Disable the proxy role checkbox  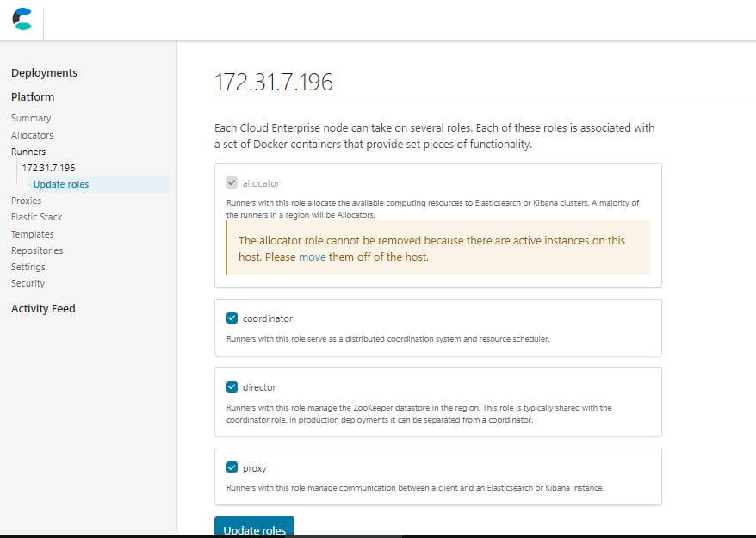click(232, 468)
